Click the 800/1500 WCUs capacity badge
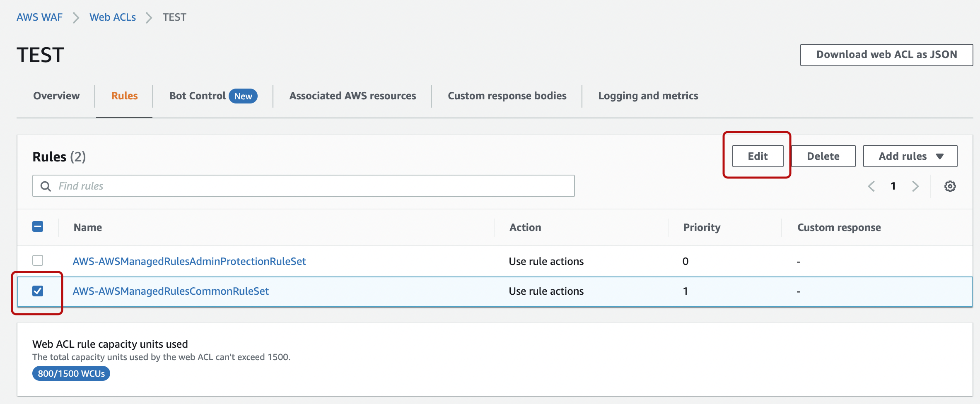 pos(71,373)
